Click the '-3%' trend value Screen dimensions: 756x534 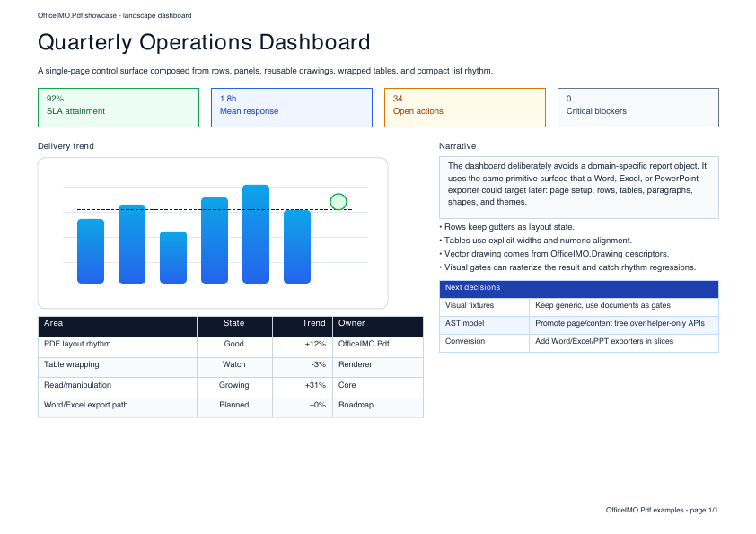pyautogui.click(x=318, y=365)
